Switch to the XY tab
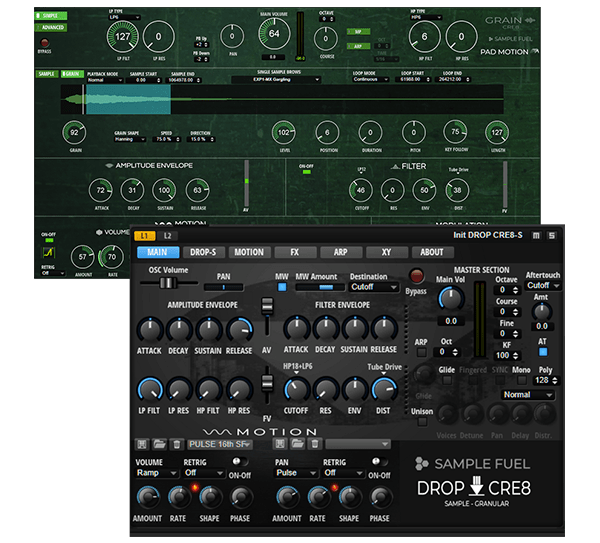Viewport: 600px width, 543px height. coord(386,252)
